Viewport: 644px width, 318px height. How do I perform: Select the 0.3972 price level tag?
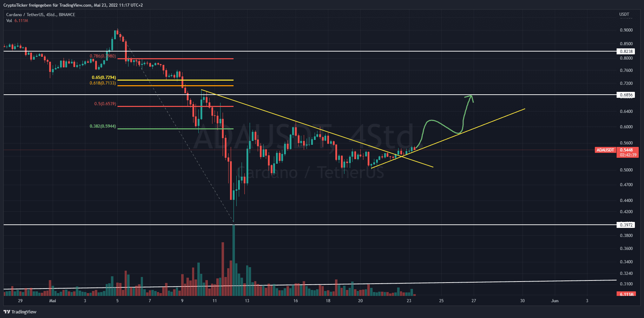(626, 225)
